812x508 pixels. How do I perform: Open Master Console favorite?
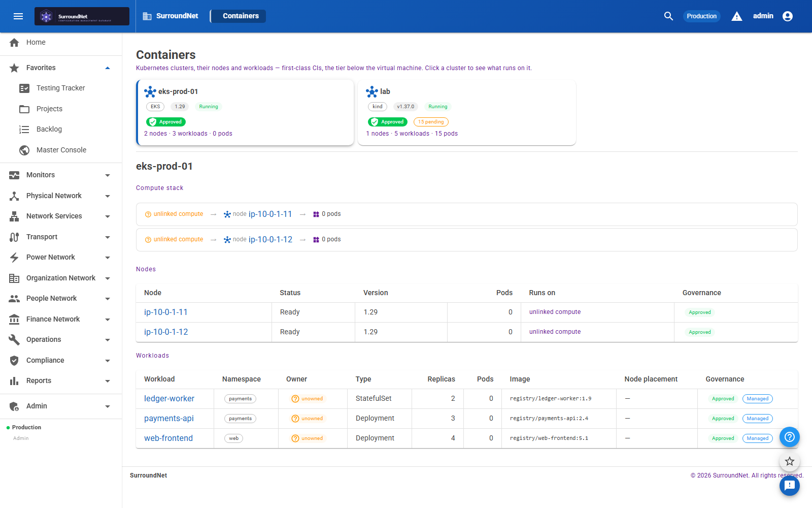pos(61,150)
